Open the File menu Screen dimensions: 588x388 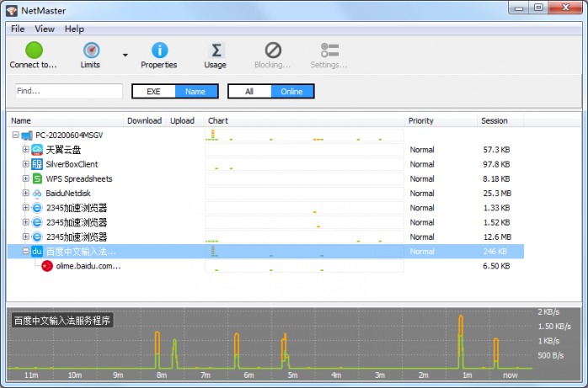click(x=18, y=29)
